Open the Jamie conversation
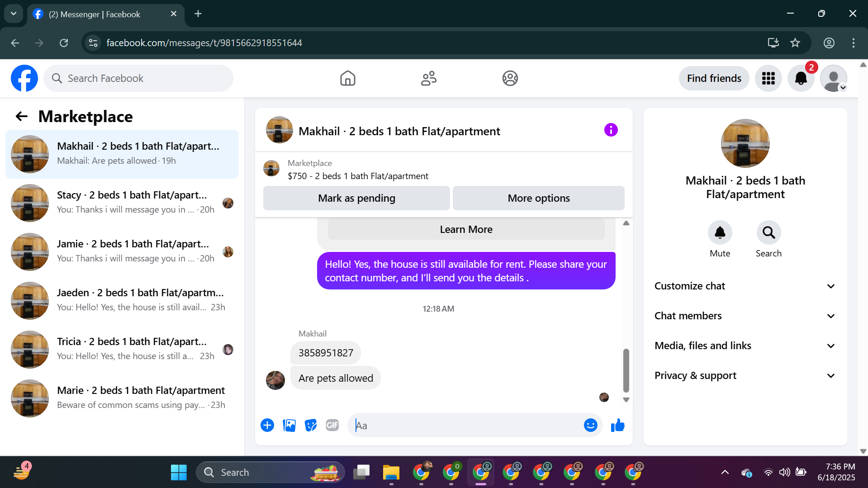The width and height of the screenshot is (868, 488). [x=122, y=252]
